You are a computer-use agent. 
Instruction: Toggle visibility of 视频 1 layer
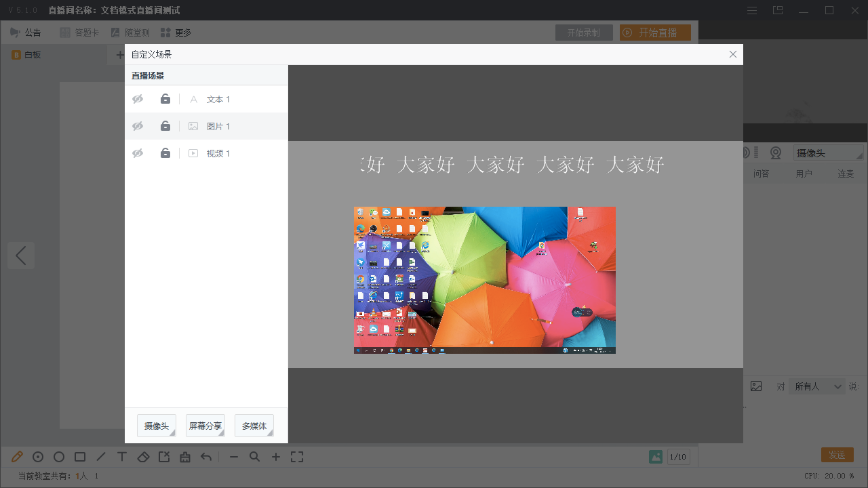tap(138, 153)
